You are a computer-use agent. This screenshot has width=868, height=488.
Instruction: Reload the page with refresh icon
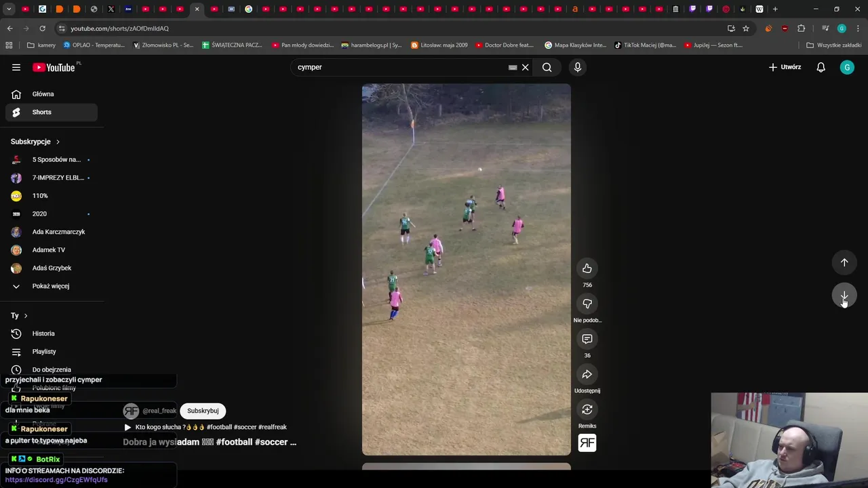[42, 28]
